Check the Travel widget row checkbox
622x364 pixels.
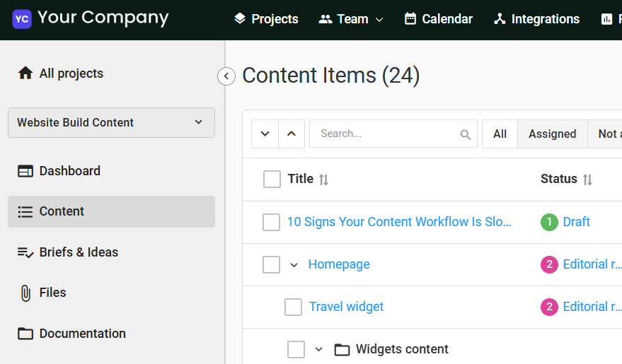click(x=293, y=307)
